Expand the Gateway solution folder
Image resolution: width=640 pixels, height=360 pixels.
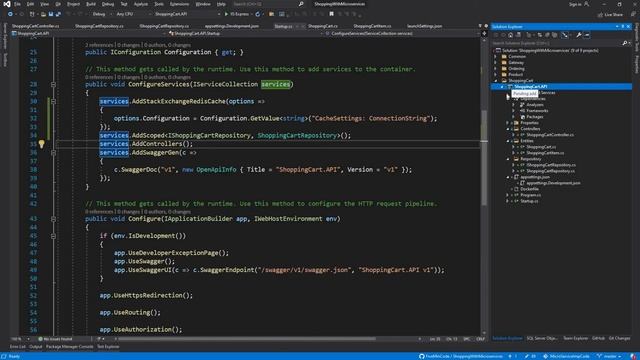pyautogui.click(x=496, y=63)
